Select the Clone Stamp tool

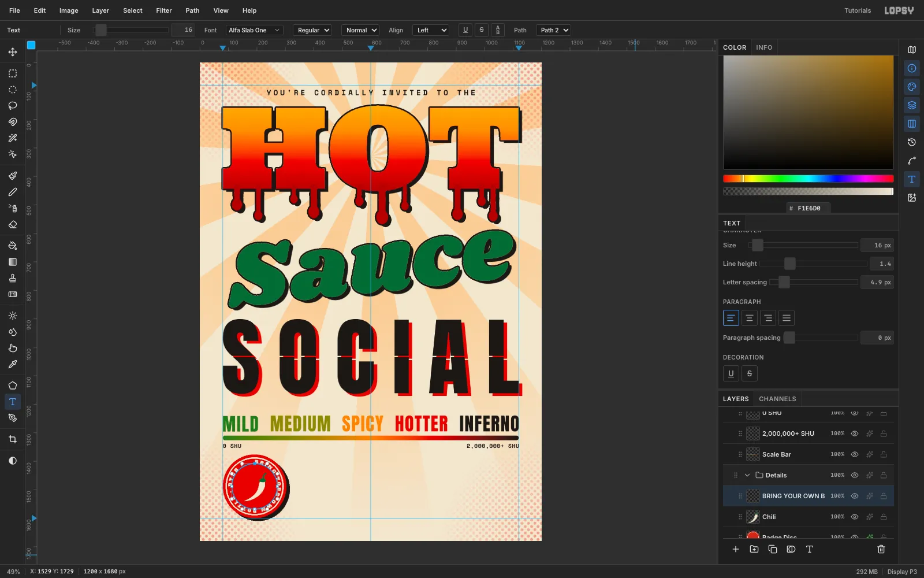coord(13,278)
